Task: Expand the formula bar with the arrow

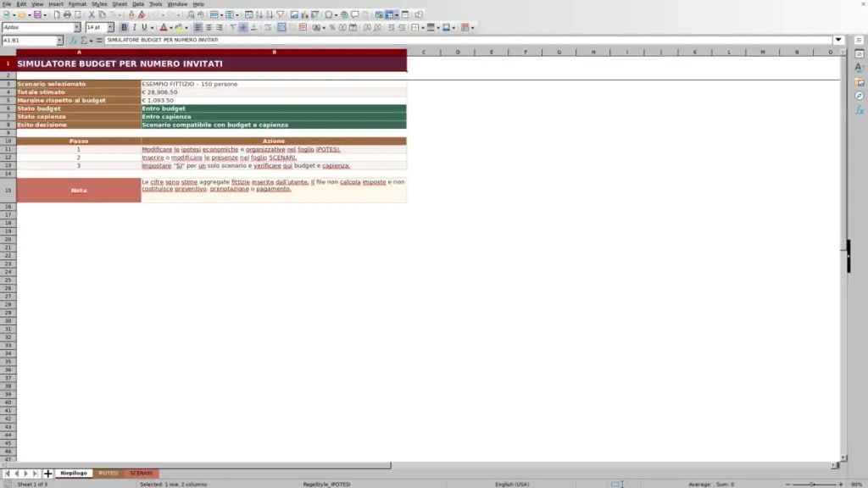Action: click(838, 40)
